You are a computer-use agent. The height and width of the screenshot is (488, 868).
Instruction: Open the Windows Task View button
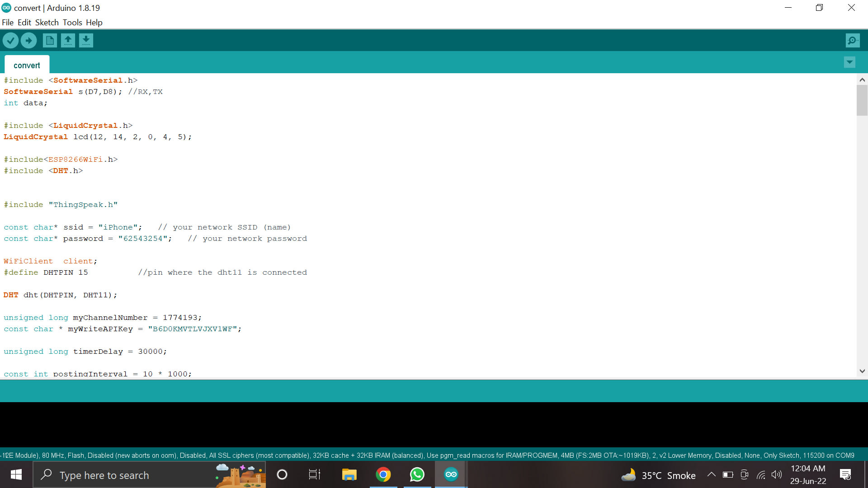tap(314, 474)
